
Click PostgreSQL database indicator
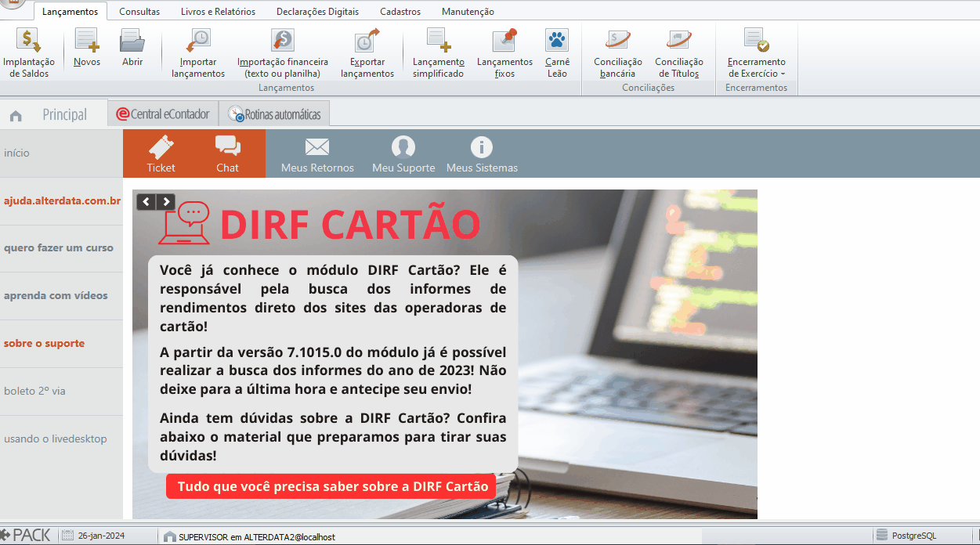coord(906,536)
